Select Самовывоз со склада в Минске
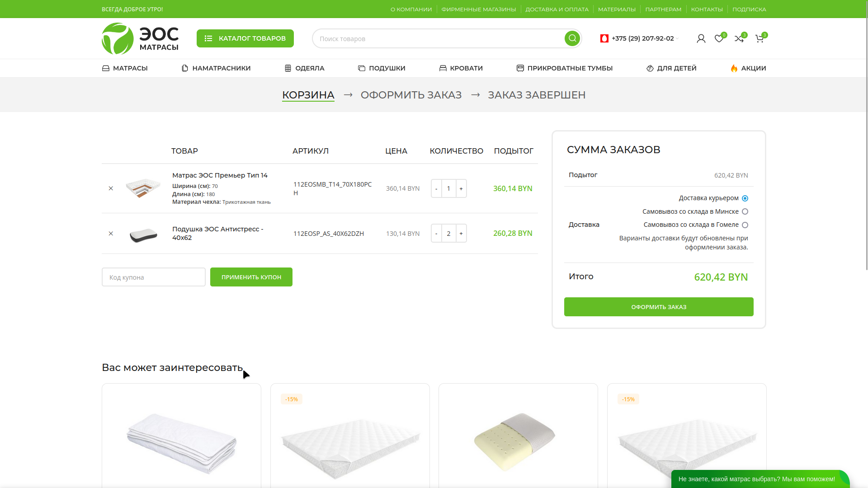This screenshot has width=868, height=488. pyautogui.click(x=745, y=211)
